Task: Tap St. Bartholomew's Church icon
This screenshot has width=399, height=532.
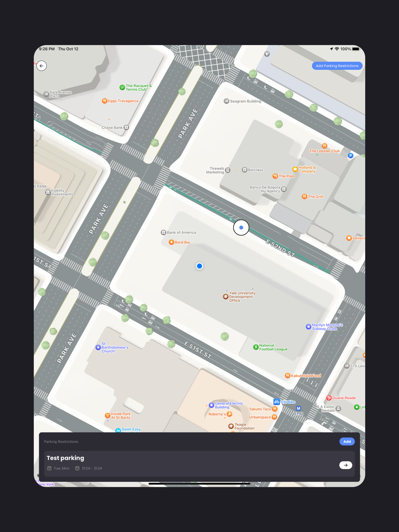Action: [x=98, y=347]
